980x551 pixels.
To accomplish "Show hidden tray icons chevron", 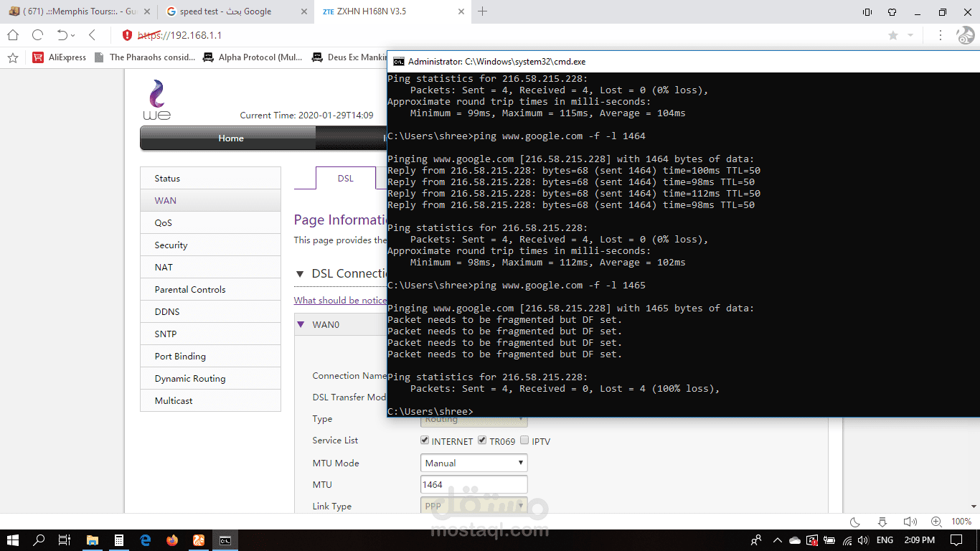I will pos(776,540).
